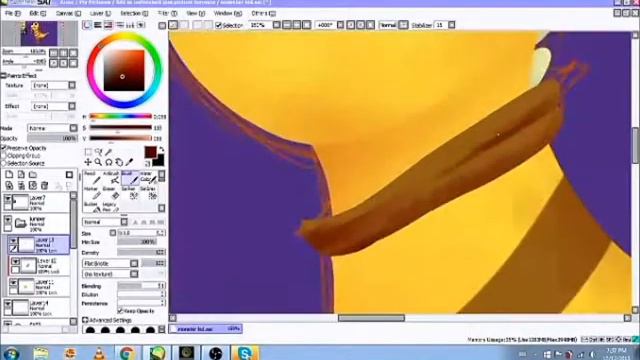640x360 pixels.
Task: Hide Layer7 with its eye toggle
Action: tap(8, 199)
